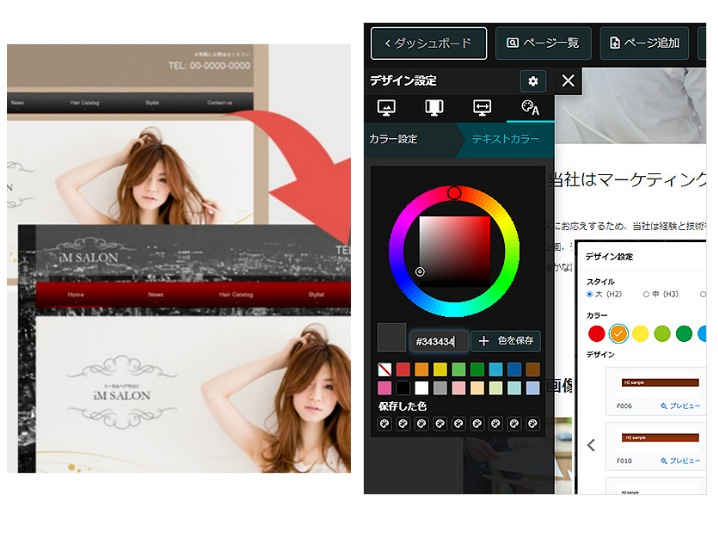Click the last saved color palette slot
The height and width of the screenshot is (538, 718).
click(x=533, y=424)
